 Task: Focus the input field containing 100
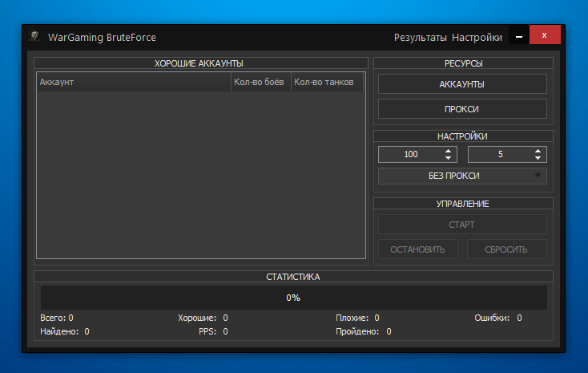point(410,154)
